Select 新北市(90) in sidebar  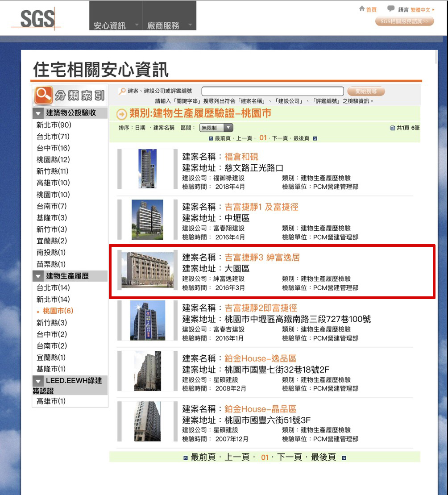54,125
